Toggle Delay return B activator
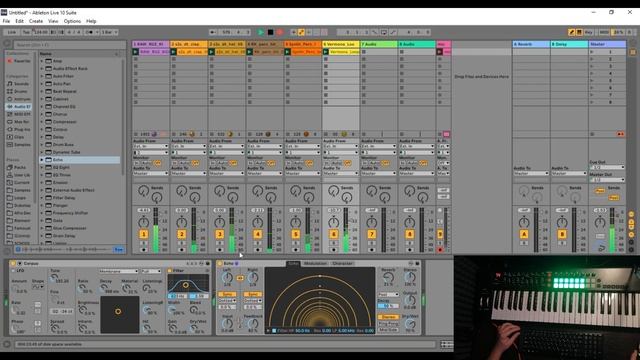 [562, 234]
